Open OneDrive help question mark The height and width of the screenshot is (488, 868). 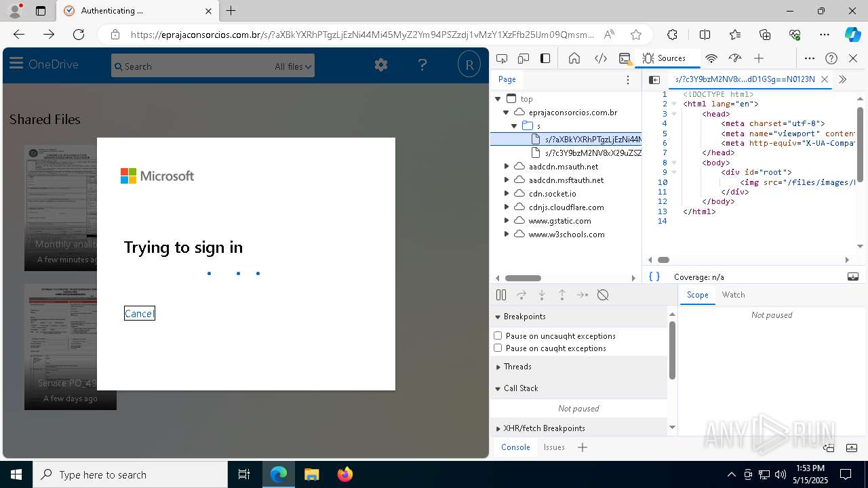pyautogui.click(x=422, y=65)
